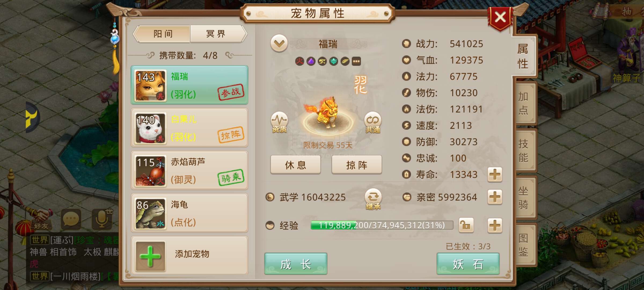The width and height of the screenshot is (644, 290).
Task: Expand dropdown arrow beside 福瑞 name
Action: [279, 43]
